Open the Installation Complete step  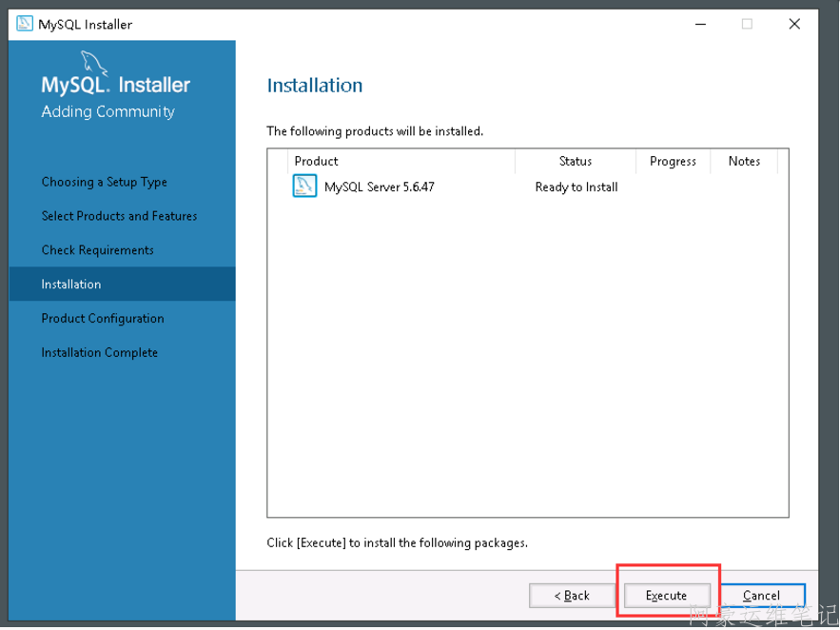click(x=100, y=353)
